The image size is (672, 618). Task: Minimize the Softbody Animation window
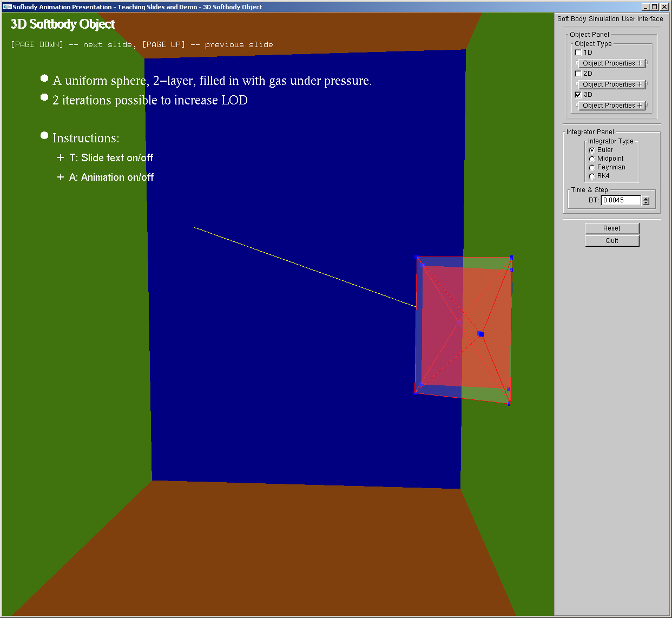pos(645,7)
